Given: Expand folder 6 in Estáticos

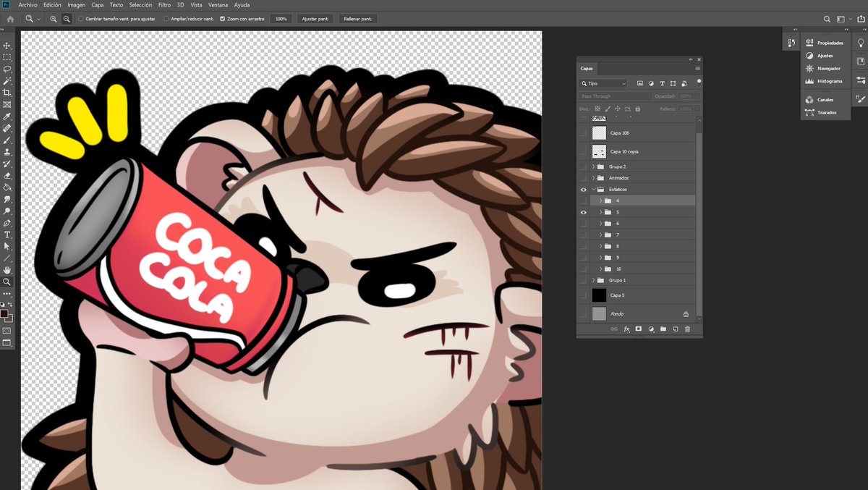Looking at the screenshot, I should pos(600,224).
